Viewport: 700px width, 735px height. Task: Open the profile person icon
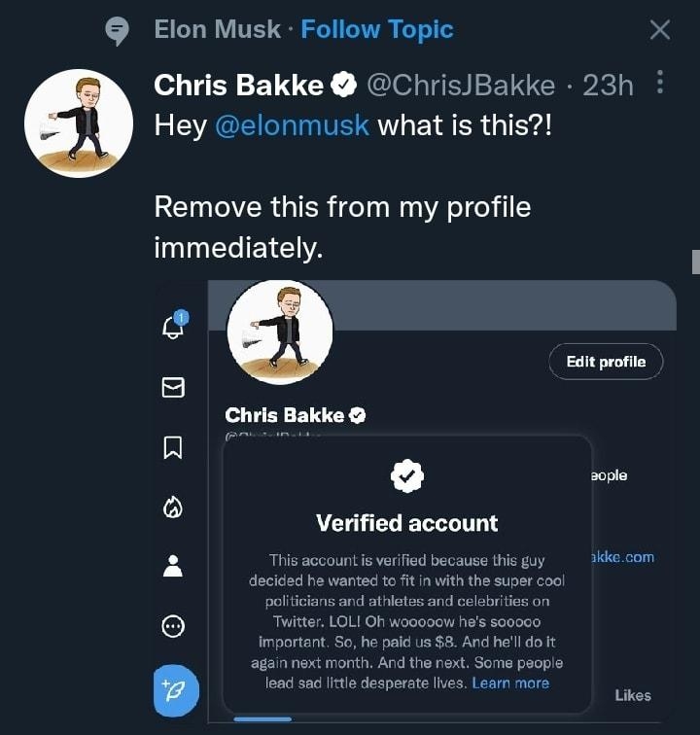click(173, 566)
